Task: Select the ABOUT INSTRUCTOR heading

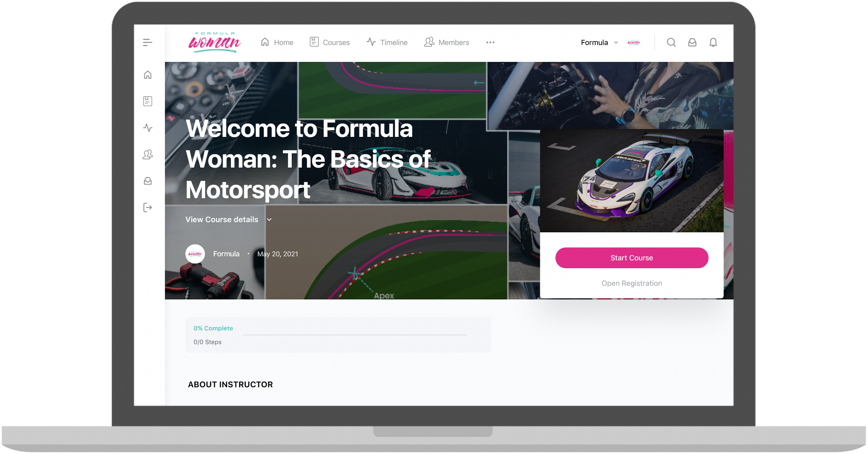Action: coord(230,385)
